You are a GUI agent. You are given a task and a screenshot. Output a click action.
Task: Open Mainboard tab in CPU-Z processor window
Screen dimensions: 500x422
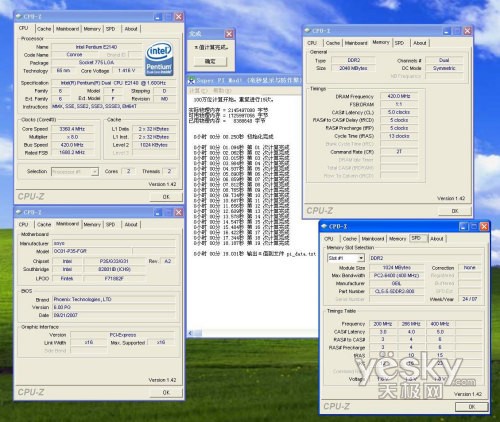(x=67, y=29)
